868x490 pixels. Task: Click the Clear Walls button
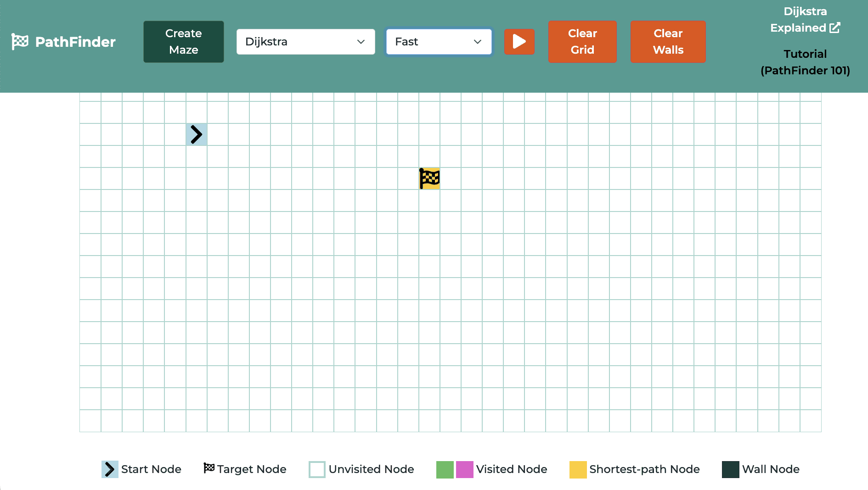coord(668,42)
